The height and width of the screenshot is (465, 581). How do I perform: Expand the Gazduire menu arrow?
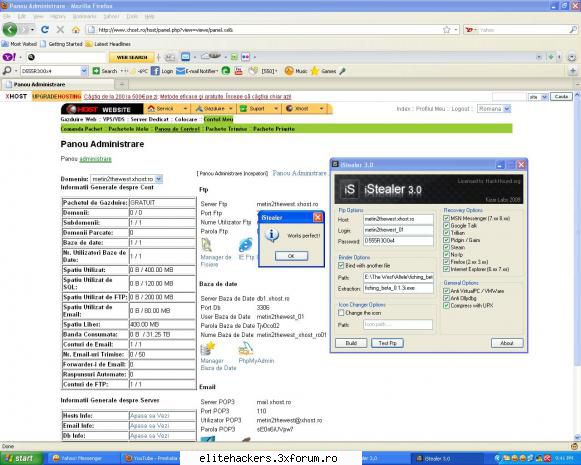coord(230,109)
